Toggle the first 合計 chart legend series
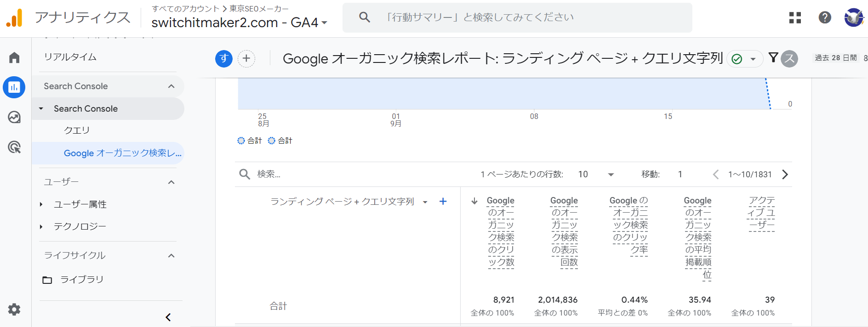868x327 pixels. click(250, 141)
